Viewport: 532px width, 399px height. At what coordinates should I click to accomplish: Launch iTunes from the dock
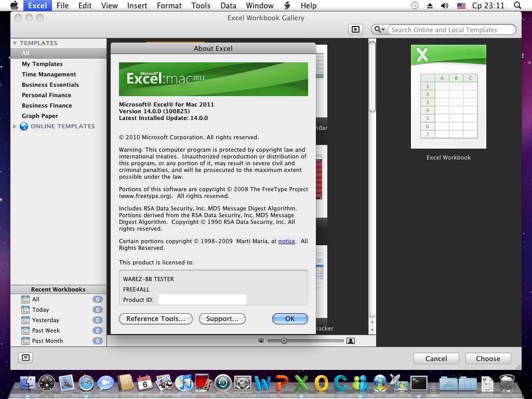click(184, 383)
